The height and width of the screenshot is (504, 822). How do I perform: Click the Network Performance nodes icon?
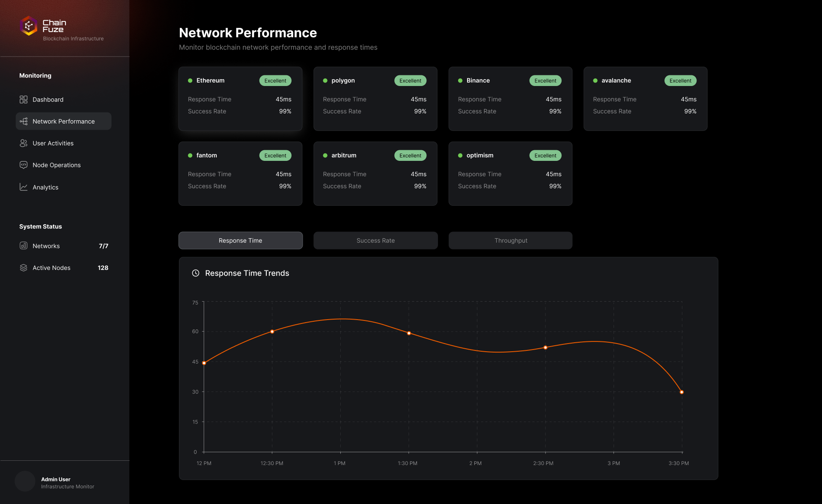(24, 122)
